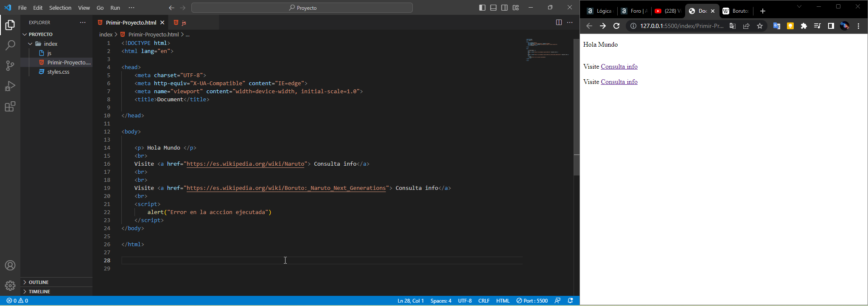This screenshot has height=306, width=868.
Task: Toggle Chrome side panel
Action: (831, 26)
